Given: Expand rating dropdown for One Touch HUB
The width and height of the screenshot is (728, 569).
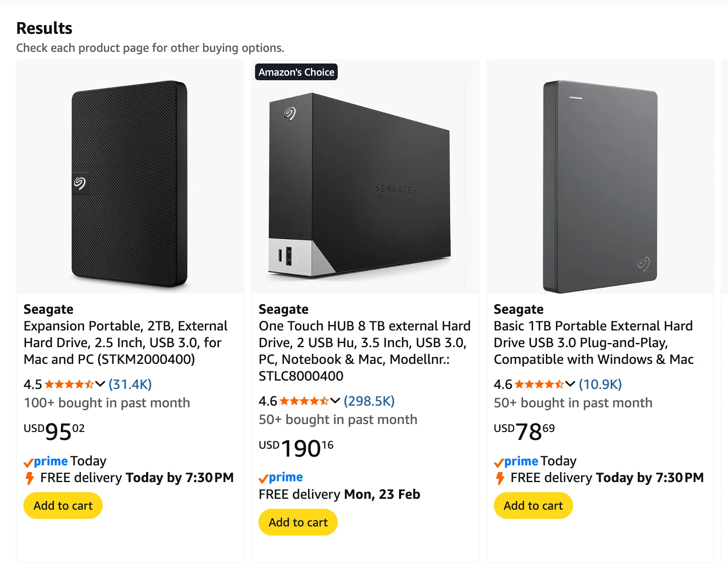Looking at the screenshot, I should point(335,401).
